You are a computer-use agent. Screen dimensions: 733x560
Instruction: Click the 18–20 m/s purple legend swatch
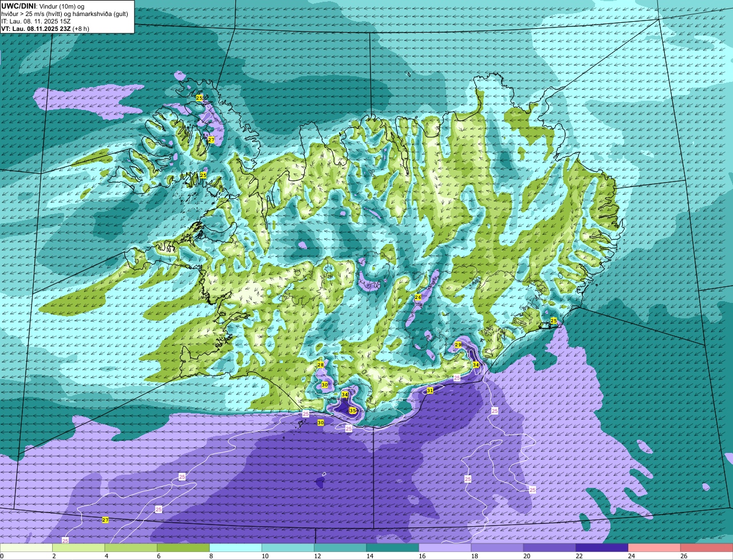pos(498,548)
